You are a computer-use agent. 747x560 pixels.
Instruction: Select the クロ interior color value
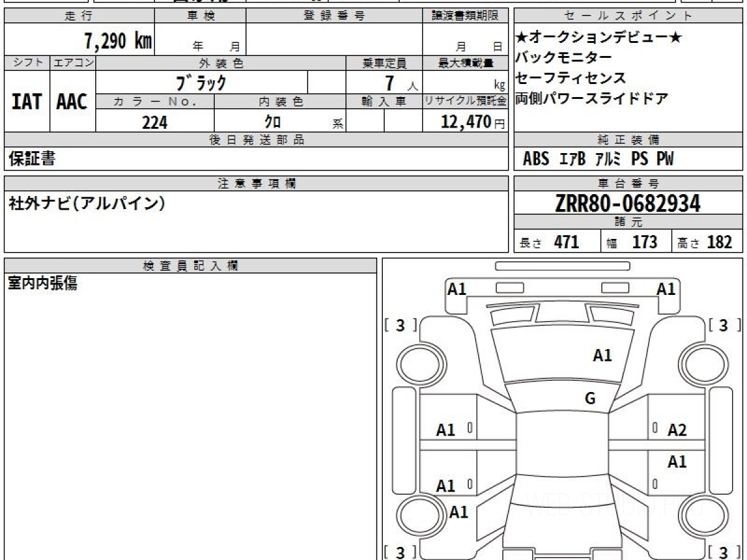pos(273,122)
